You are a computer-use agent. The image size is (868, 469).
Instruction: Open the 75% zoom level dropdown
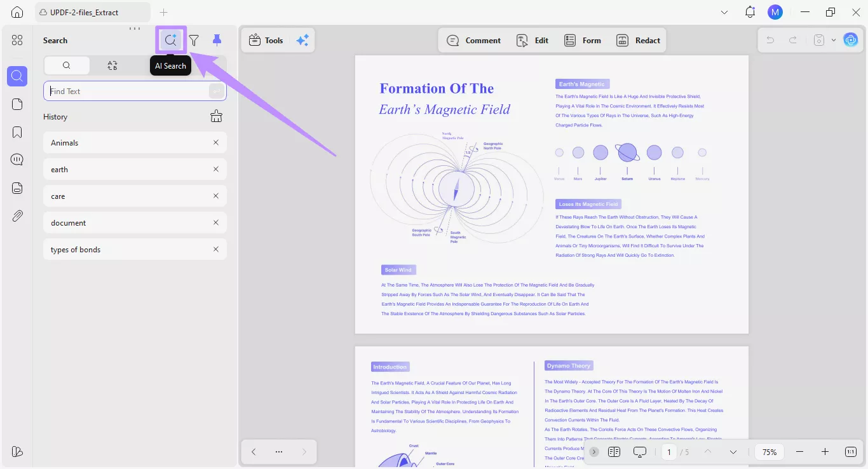pos(770,452)
